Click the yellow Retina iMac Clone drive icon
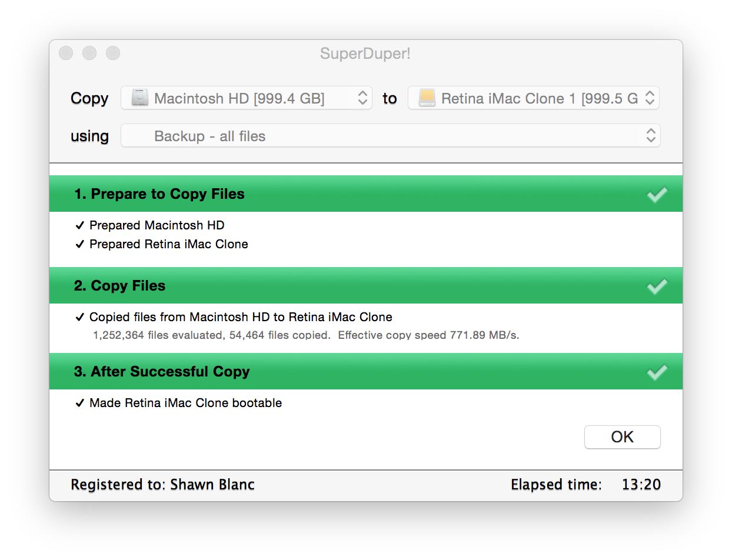This screenshot has width=732, height=560. point(427,98)
